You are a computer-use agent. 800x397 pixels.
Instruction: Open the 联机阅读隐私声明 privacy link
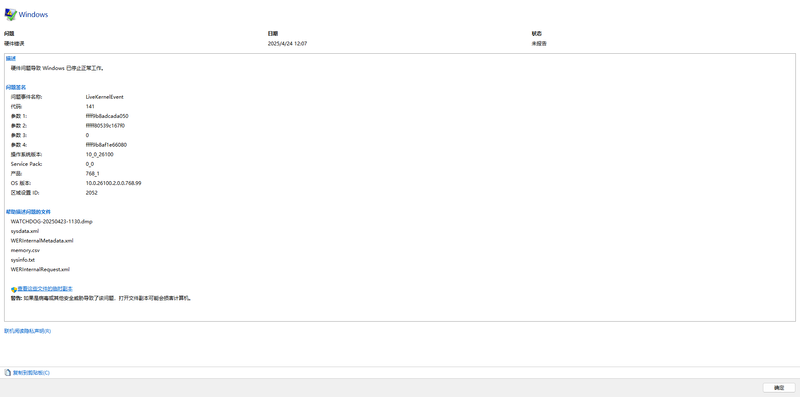point(28,331)
